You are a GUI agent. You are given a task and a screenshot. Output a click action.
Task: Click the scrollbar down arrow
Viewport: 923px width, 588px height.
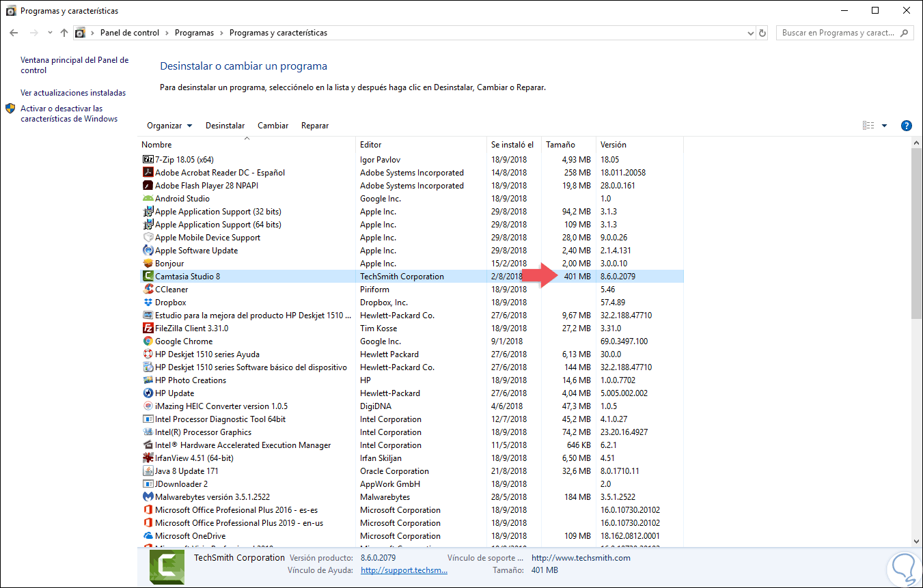click(917, 540)
